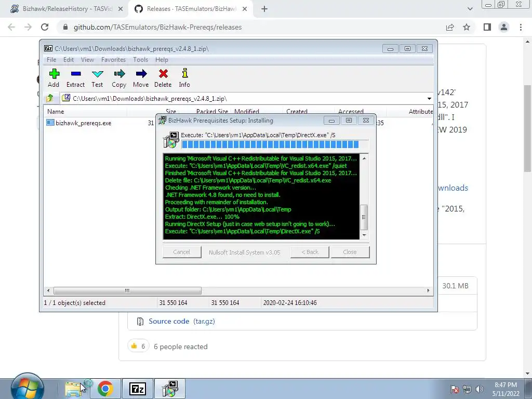This screenshot has width=532, height=399.
Task: Click the network tray icon
Action: [467, 389]
